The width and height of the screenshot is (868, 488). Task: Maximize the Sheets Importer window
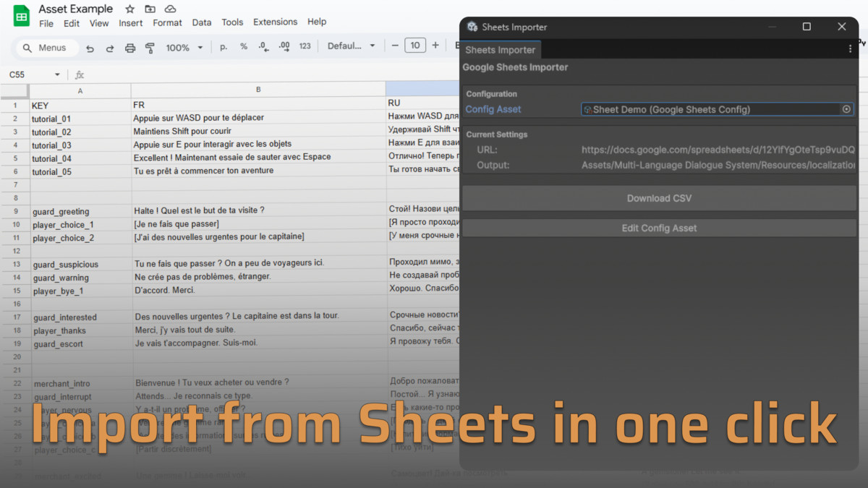point(807,27)
